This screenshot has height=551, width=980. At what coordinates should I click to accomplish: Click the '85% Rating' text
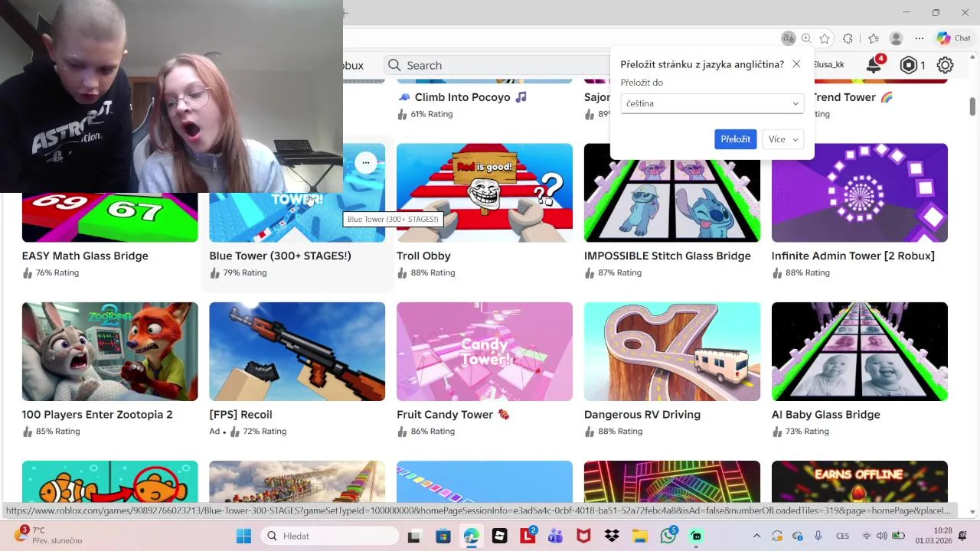[x=57, y=432]
